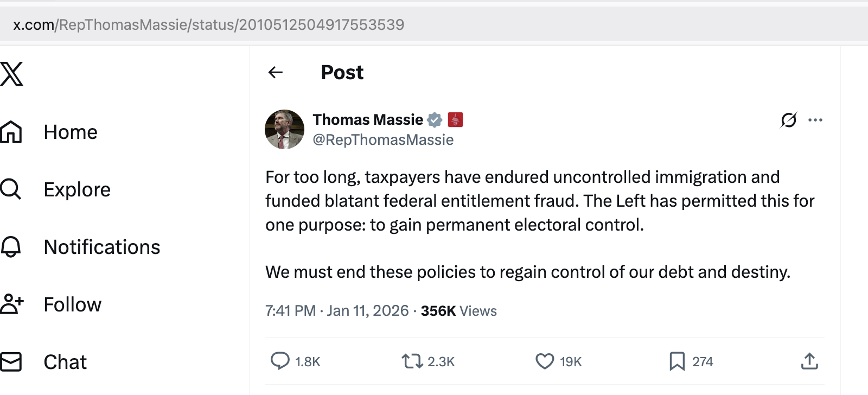Image resolution: width=868 pixels, height=395 pixels.
Task: Click Thomas Massie's profile picture
Action: click(x=284, y=129)
